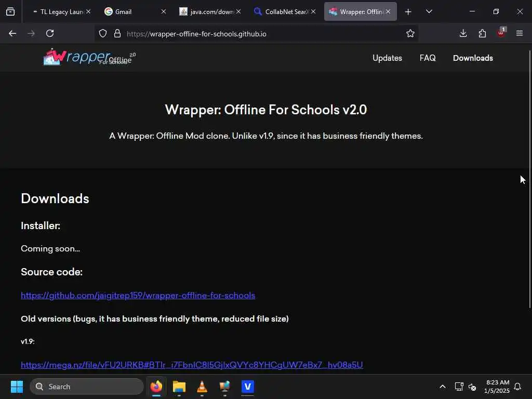Image resolution: width=532 pixels, height=399 pixels.
Task: Close the java.com tab
Action: click(x=238, y=11)
